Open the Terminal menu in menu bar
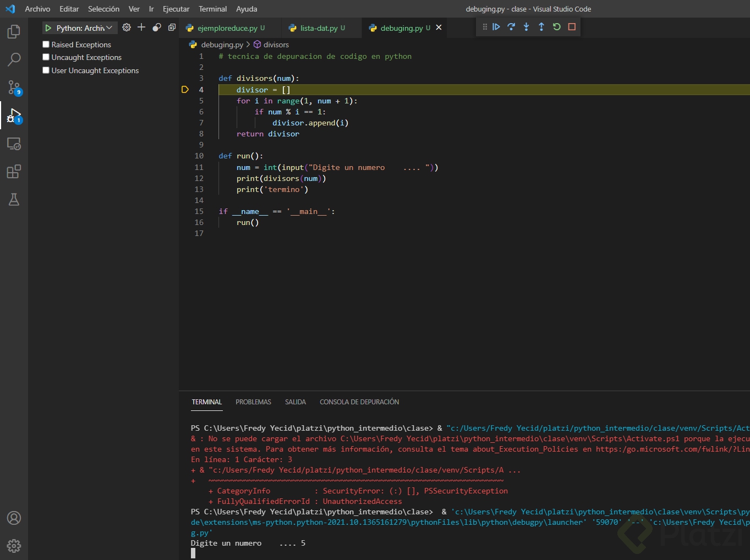This screenshot has width=750, height=560. 212,9
